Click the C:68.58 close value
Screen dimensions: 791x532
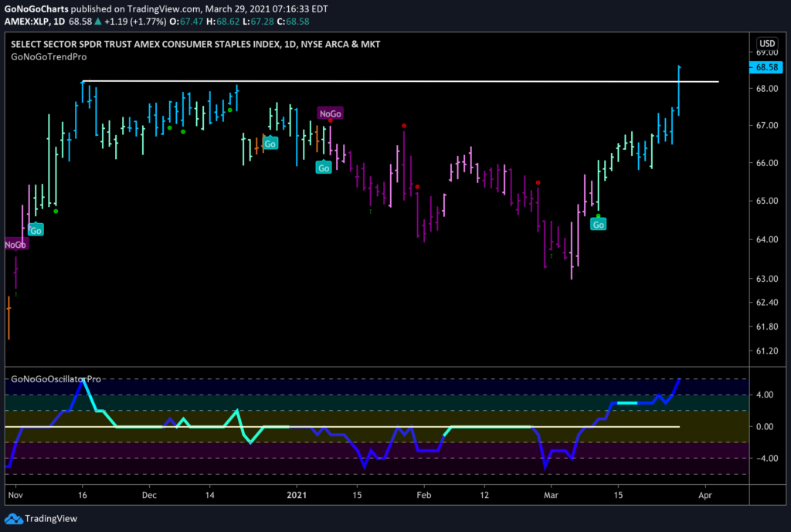click(293, 22)
